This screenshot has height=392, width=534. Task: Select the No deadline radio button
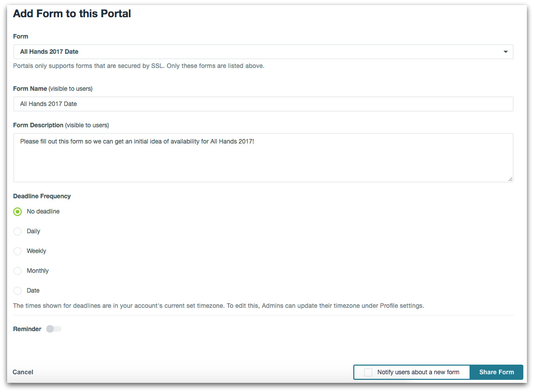[x=18, y=212]
